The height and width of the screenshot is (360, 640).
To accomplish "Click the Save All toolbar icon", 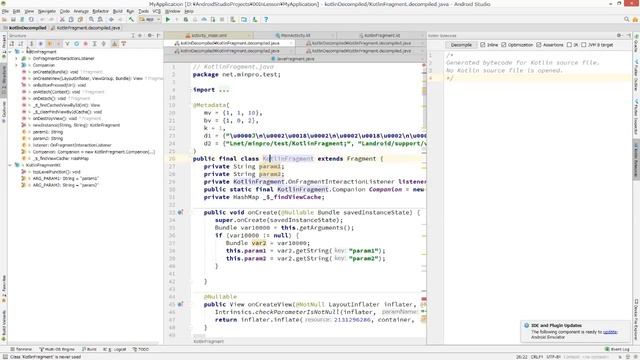I will [13, 19].
